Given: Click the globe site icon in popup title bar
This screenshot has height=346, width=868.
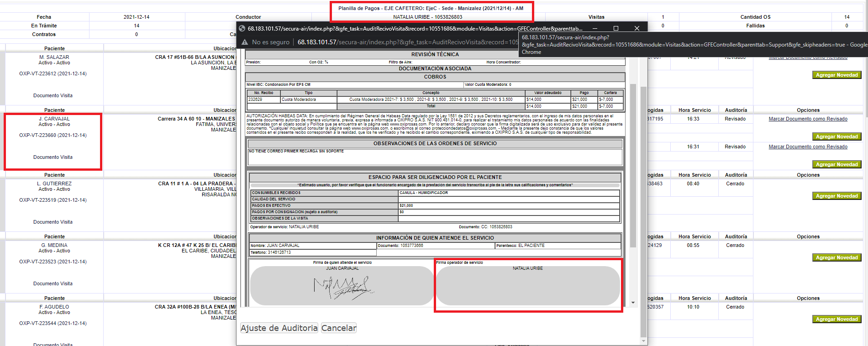Looking at the screenshot, I should pyautogui.click(x=242, y=28).
